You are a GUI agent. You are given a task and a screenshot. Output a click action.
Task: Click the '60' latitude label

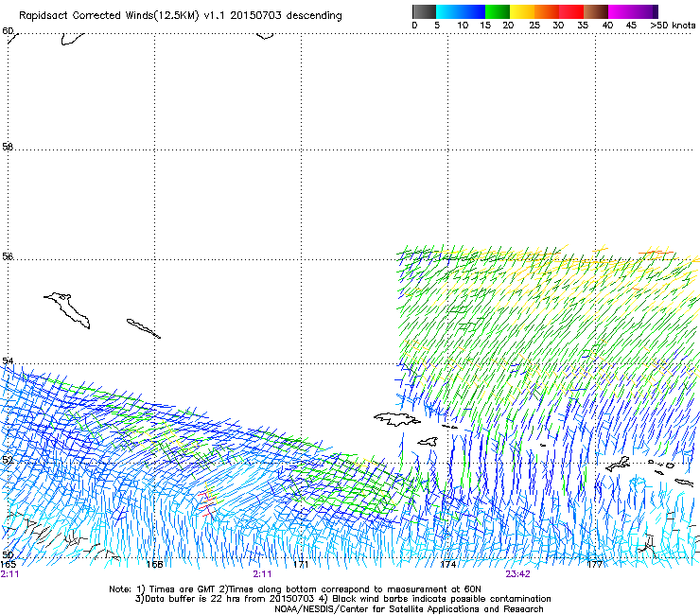coord(8,31)
